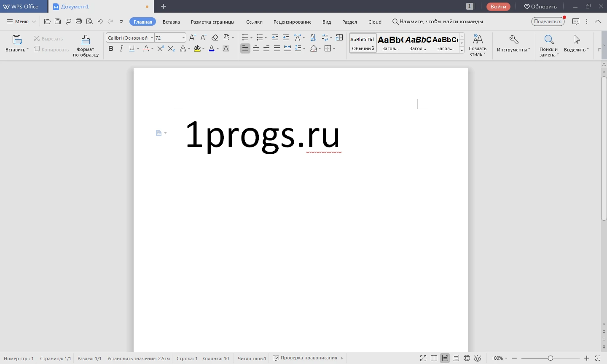
Task: Click the Format Painter brush icon
Action: [x=86, y=40]
